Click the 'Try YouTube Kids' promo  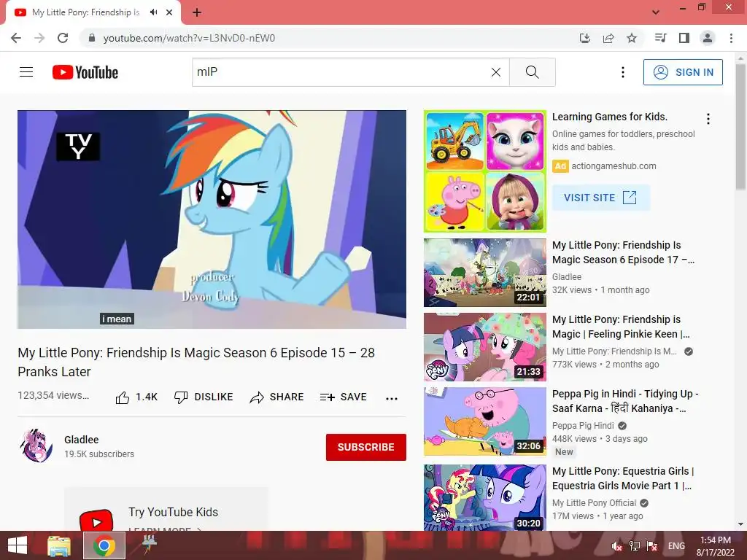pos(166,510)
